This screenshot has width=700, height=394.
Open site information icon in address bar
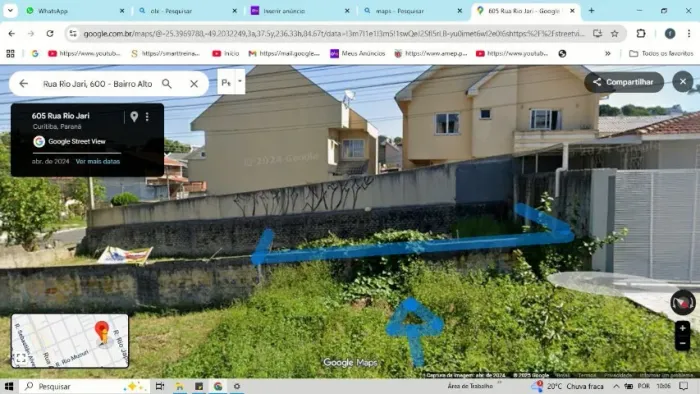point(73,33)
